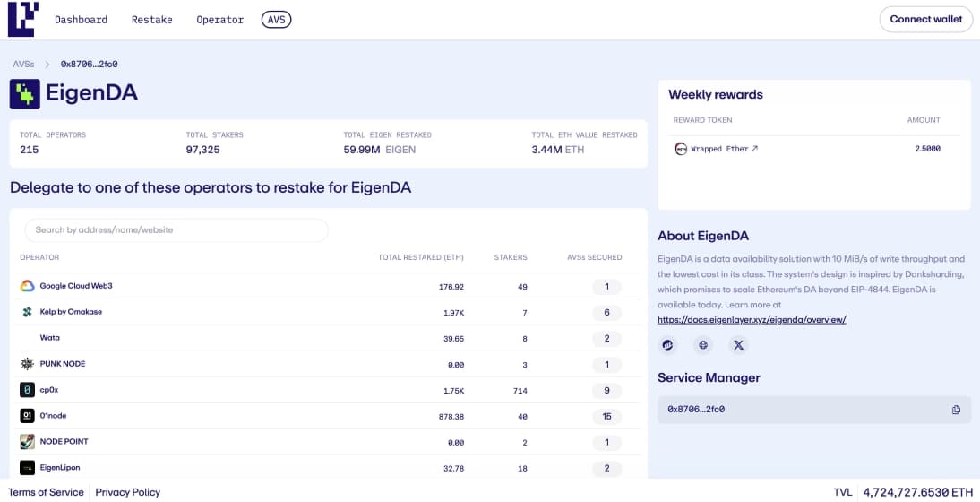Open the Dashboard tab
The image size is (980, 502).
[81, 20]
